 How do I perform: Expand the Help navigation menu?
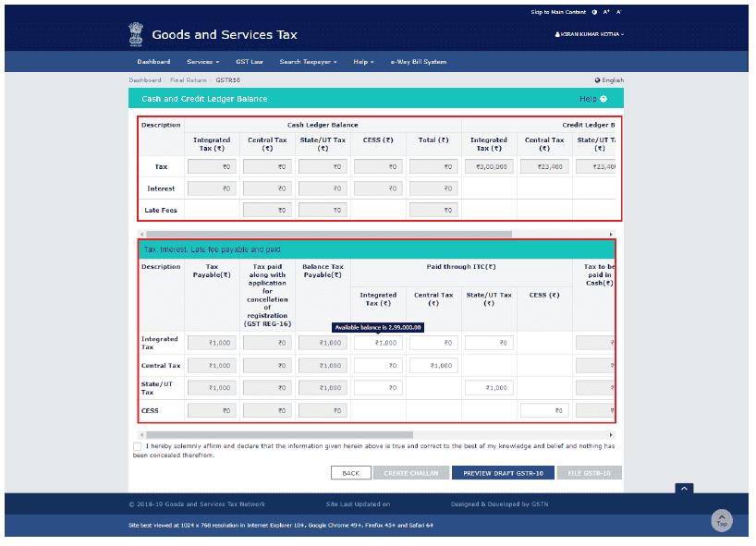click(363, 62)
